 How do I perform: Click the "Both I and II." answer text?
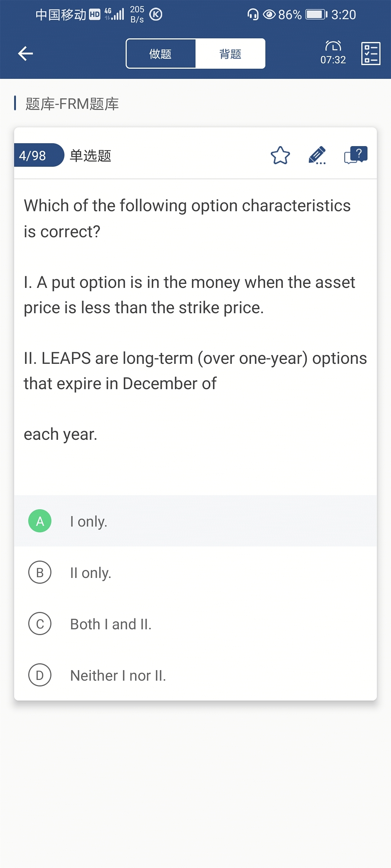coord(111,624)
